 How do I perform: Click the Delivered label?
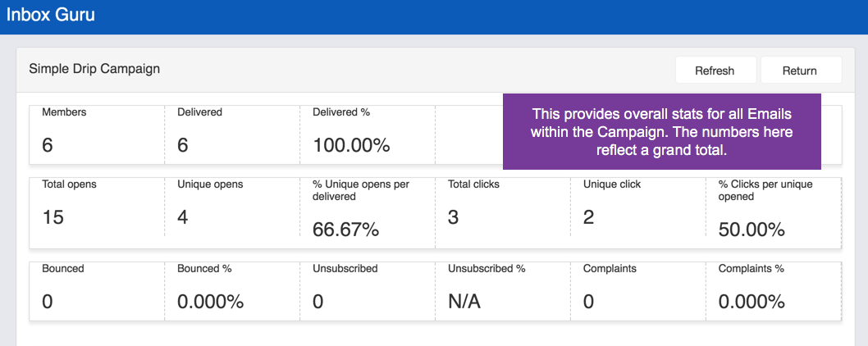pyautogui.click(x=200, y=112)
